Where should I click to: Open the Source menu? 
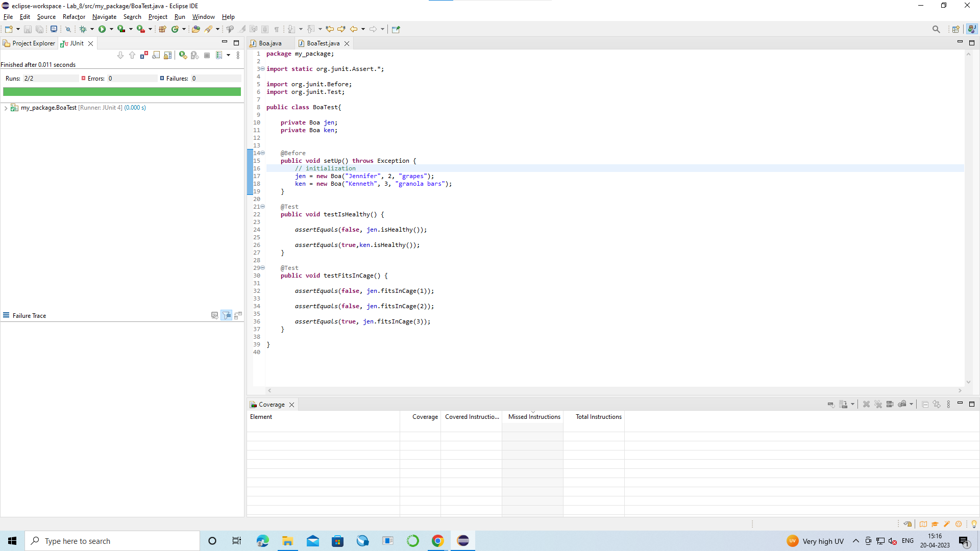point(46,17)
